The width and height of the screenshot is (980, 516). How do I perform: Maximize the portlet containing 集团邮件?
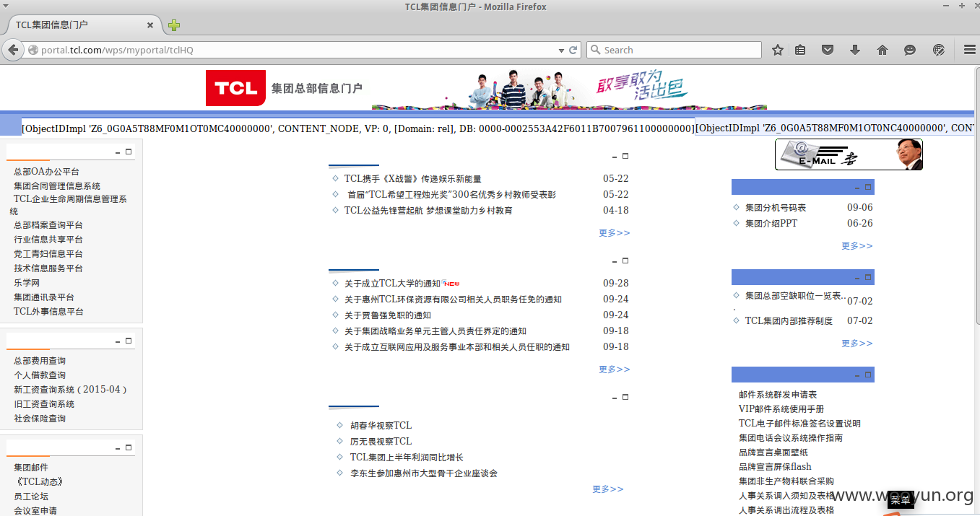(x=129, y=447)
